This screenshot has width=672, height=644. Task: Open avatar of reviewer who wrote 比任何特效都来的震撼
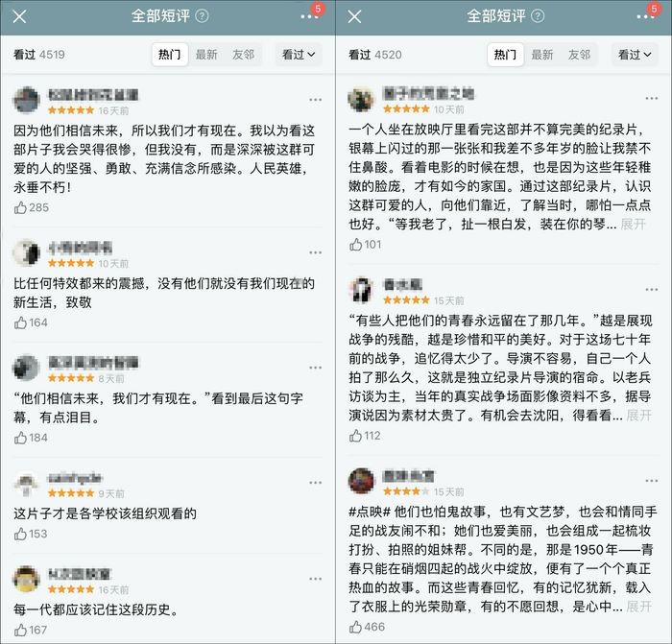(27, 252)
